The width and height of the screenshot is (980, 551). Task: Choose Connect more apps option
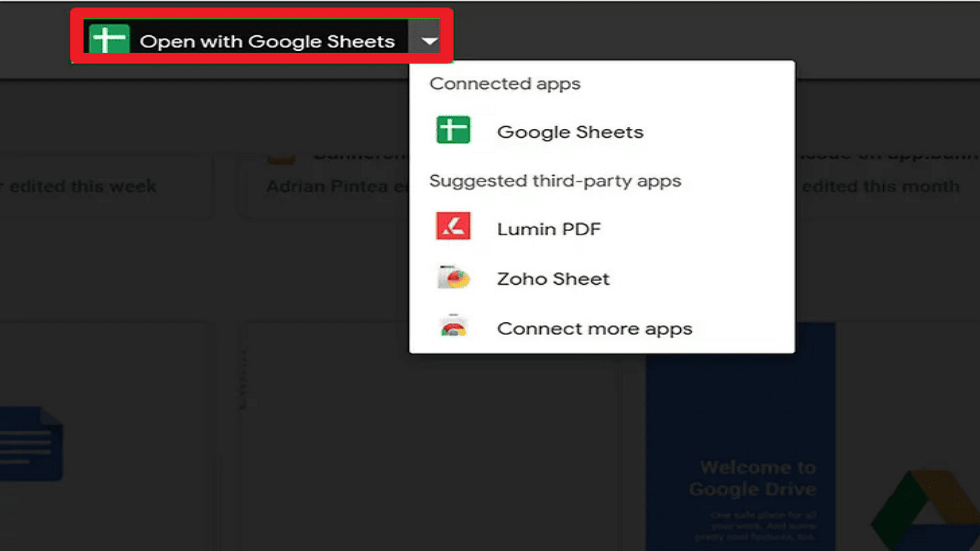click(x=602, y=329)
